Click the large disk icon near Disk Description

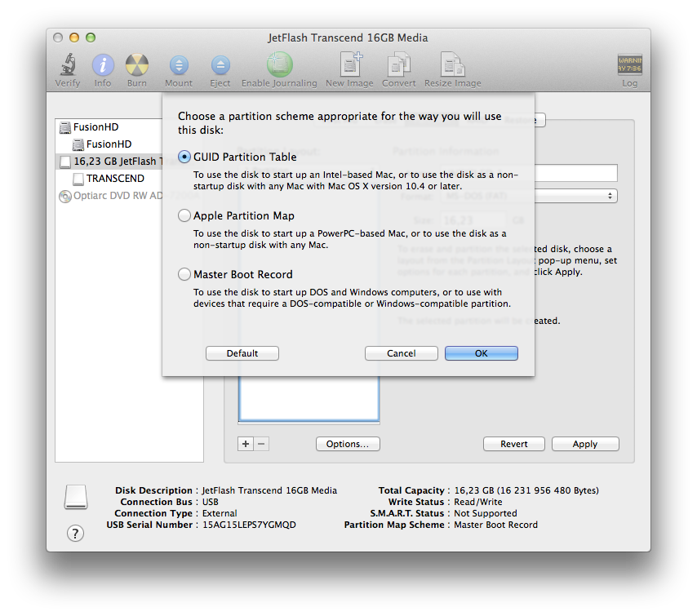[x=76, y=497]
